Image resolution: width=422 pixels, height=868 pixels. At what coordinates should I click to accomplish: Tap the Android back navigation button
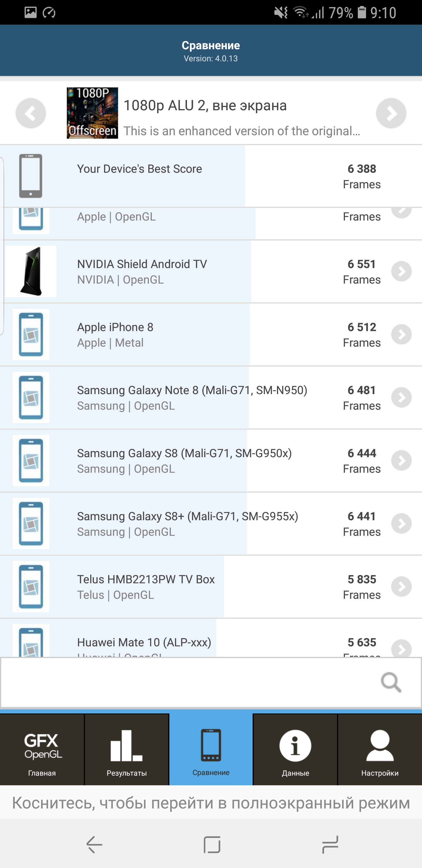coord(94,845)
